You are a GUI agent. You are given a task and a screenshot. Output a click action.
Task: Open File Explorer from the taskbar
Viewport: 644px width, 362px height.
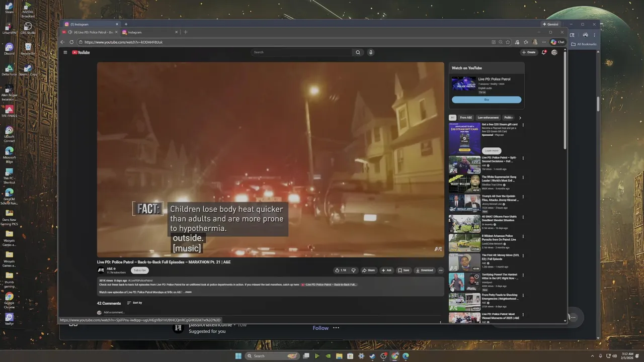click(339, 356)
